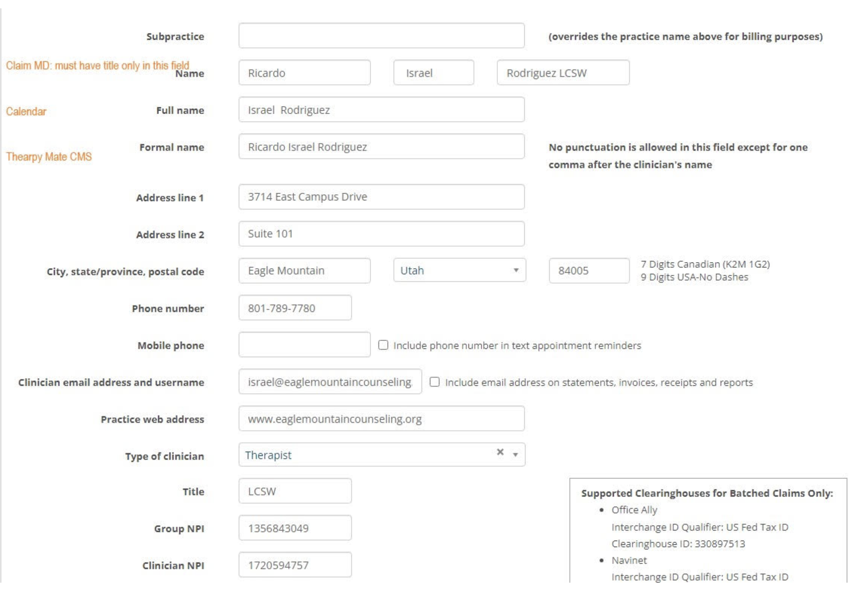Click the Group NPI field
Viewport: 864px width, 616px height.
(295, 528)
